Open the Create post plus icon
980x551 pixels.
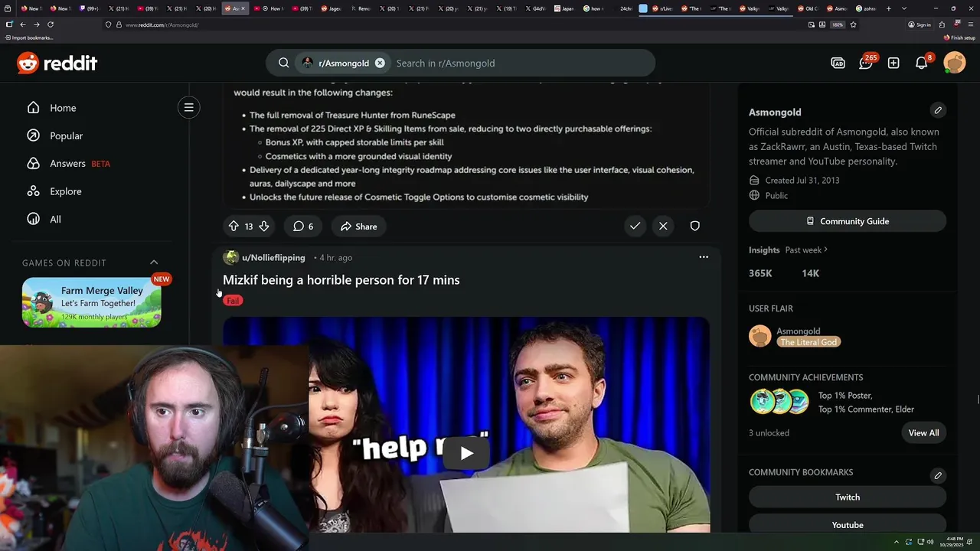(893, 63)
